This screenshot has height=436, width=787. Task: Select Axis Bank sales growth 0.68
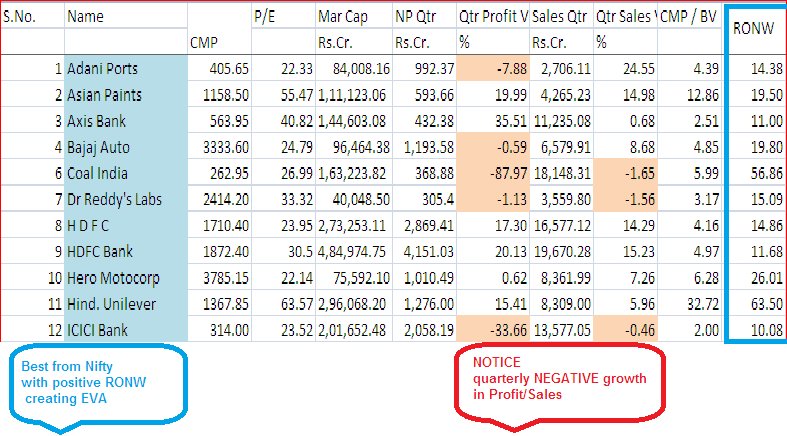tap(625, 120)
